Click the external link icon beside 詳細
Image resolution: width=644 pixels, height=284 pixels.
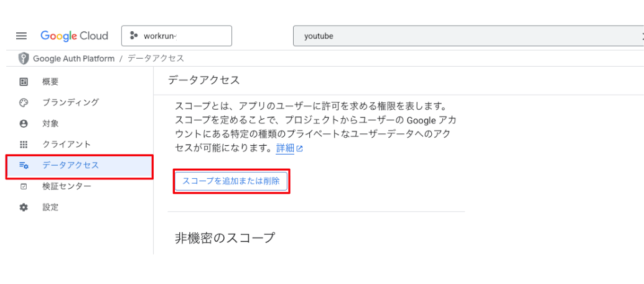point(299,149)
